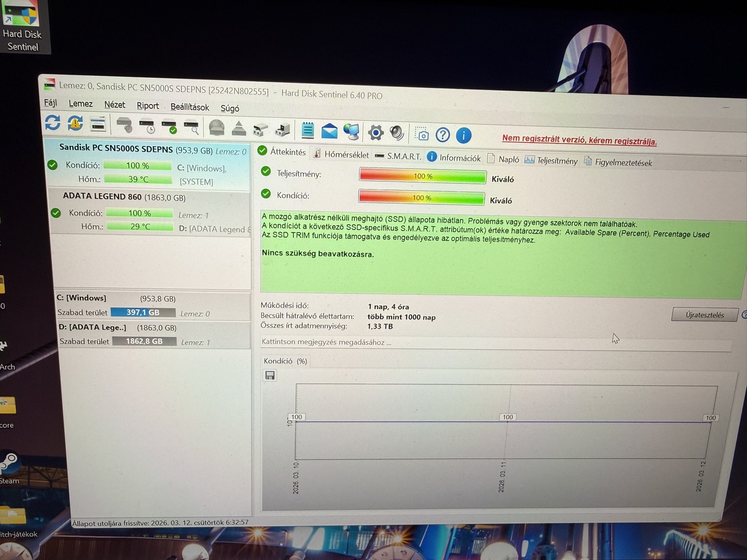Click the refresh icon with yellow warning sign
The image size is (747, 560).
75,123
